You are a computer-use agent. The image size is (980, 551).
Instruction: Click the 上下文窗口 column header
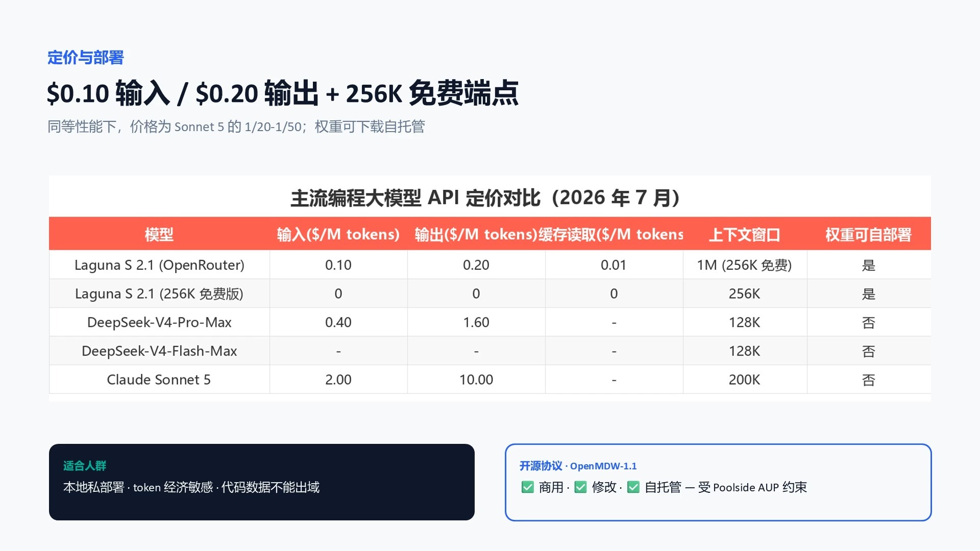(744, 234)
